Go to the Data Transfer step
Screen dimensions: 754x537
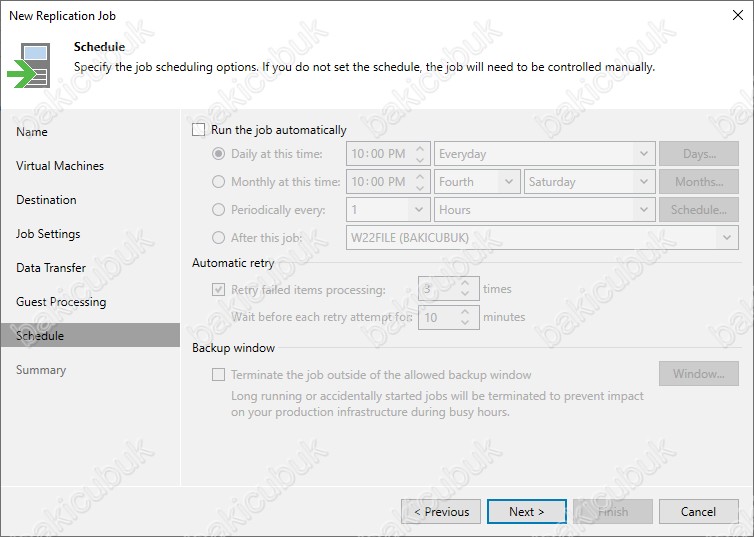point(51,268)
